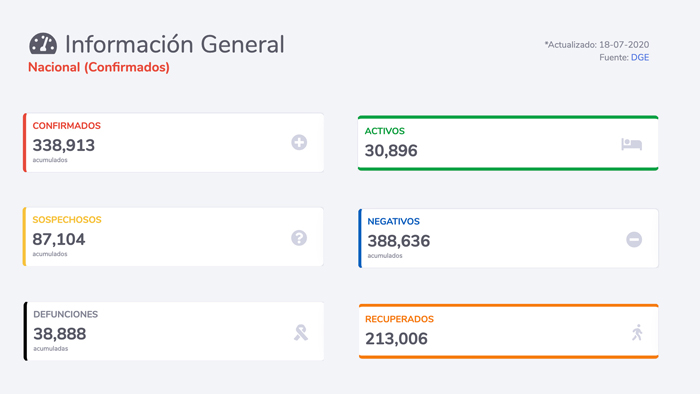
Task: Click the ribbon icon in Defunciones card
Action: [301, 332]
